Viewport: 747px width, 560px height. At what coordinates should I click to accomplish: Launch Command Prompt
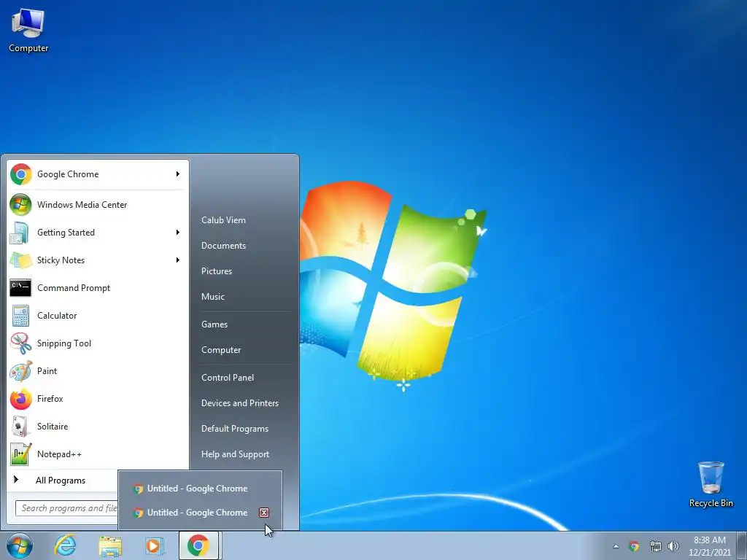click(97, 288)
